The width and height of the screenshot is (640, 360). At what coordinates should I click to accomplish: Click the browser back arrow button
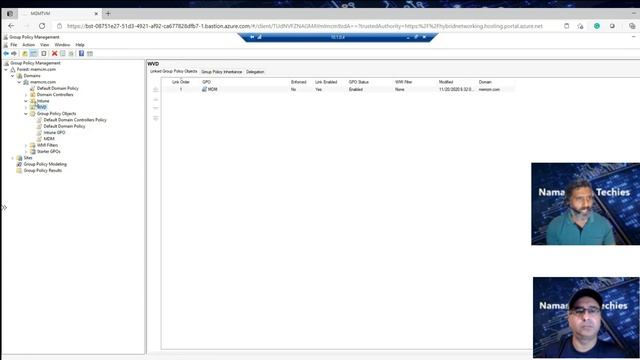pyautogui.click(x=11, y=26)
